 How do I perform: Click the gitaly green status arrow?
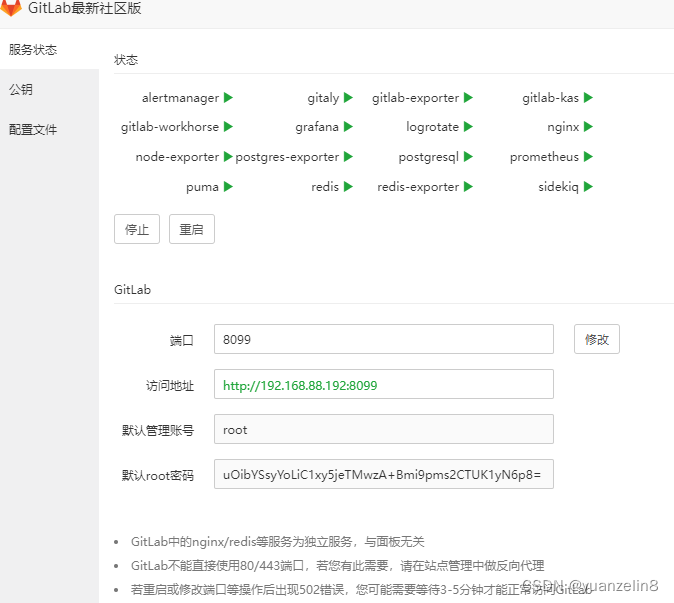tap(348, 98)
